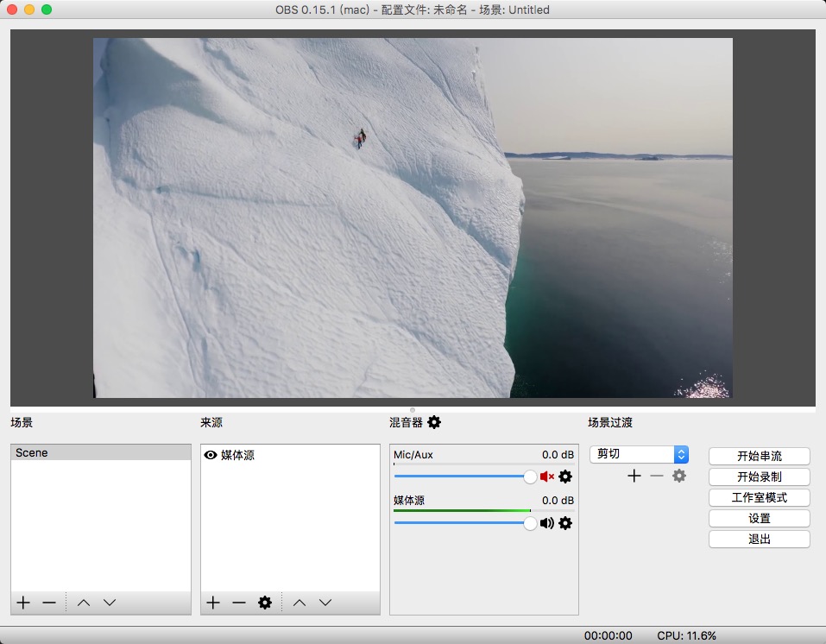The height and width of the screenshot is (644, 826).
Task: Open source properties gear in 来源 panel
Action: [265, 603]
